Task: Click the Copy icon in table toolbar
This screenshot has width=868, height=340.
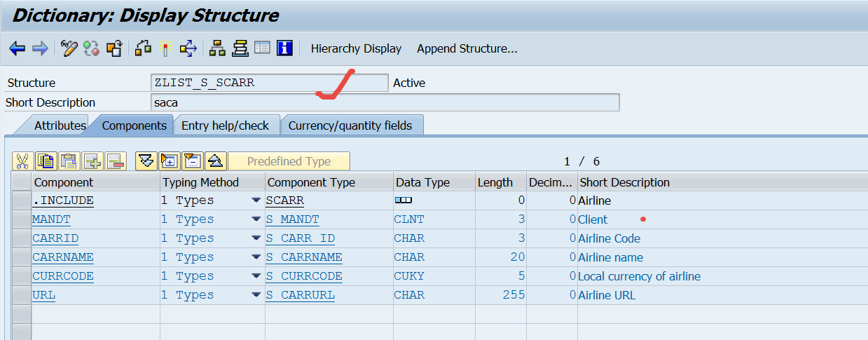Action: 46,161
